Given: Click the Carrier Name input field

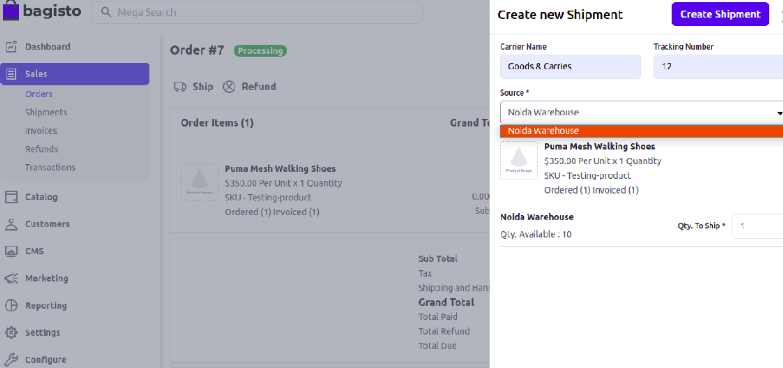Looking at the screenshot, I should (x=570, y=66).
